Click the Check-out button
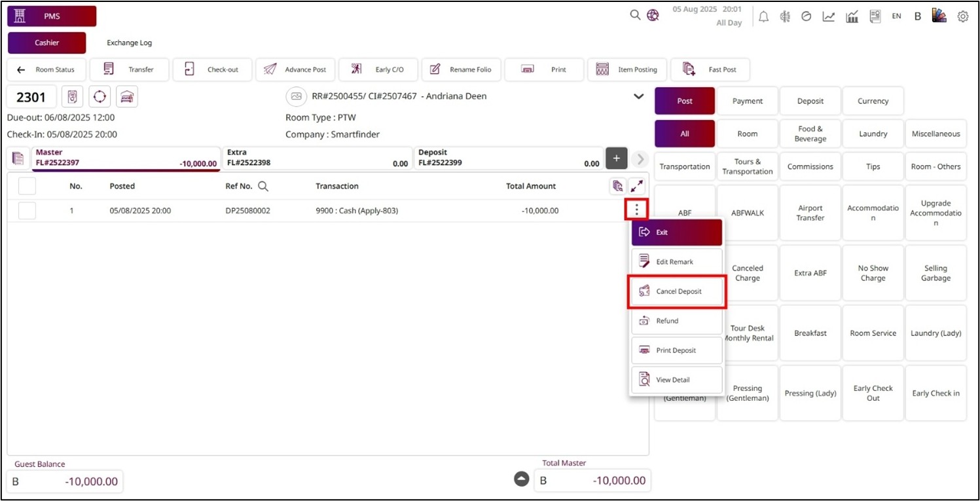 point(212,69)
